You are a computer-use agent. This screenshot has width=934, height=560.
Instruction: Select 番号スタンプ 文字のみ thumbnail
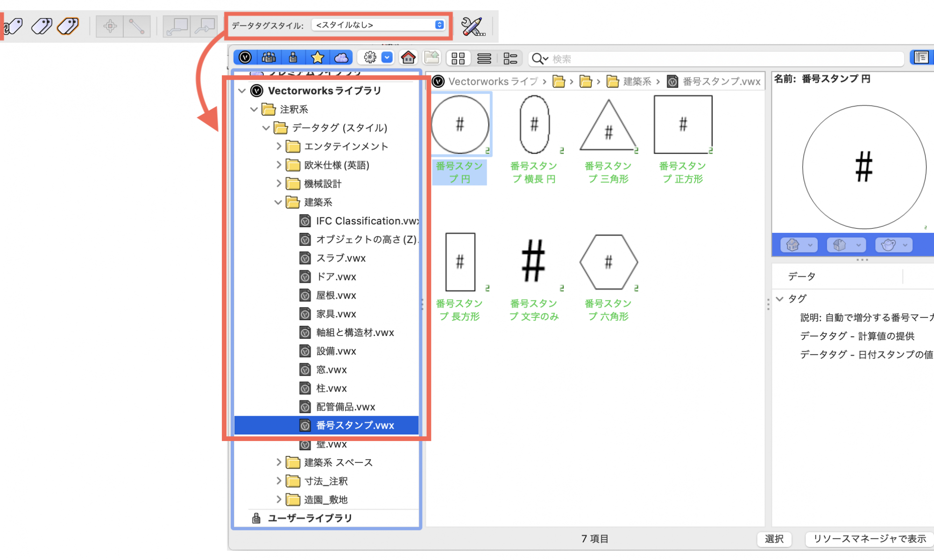click(534, 262)
